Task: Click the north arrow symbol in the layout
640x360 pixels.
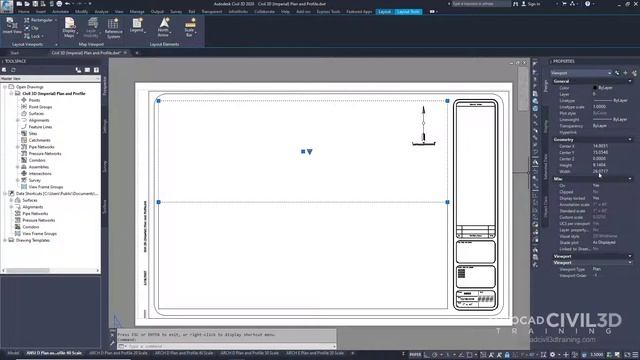Action: [x=424, y=126]
